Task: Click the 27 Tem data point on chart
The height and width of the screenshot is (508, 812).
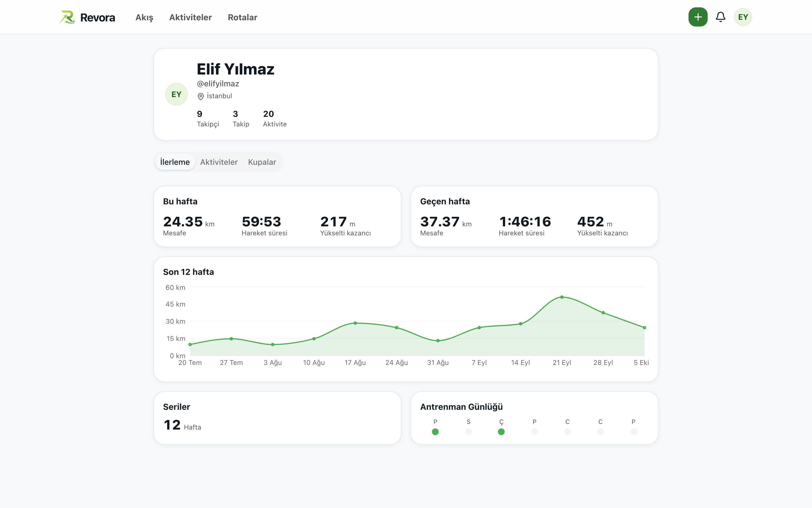Action: (x=231, y=339)
